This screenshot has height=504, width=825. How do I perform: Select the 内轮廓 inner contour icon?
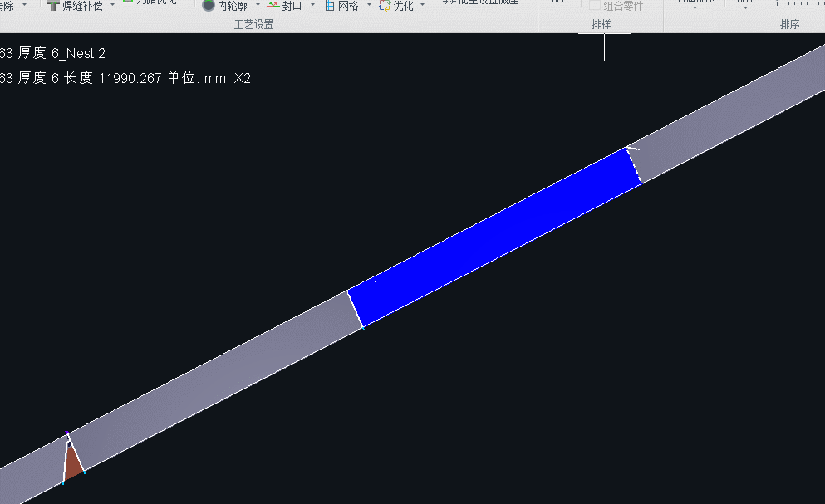pos(209,5)
